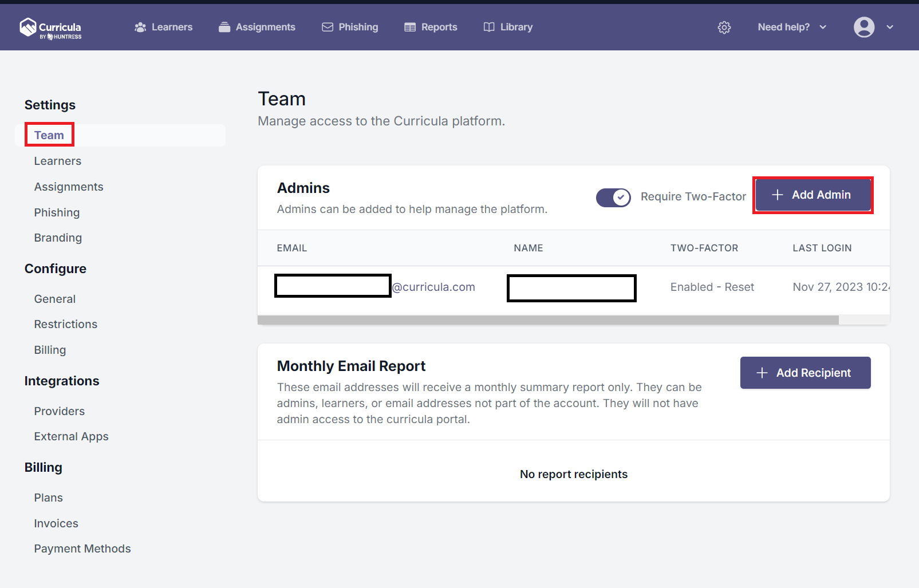Select the Reports table icon
Viewport: 919px width, 588px height.
click(410, 26)
